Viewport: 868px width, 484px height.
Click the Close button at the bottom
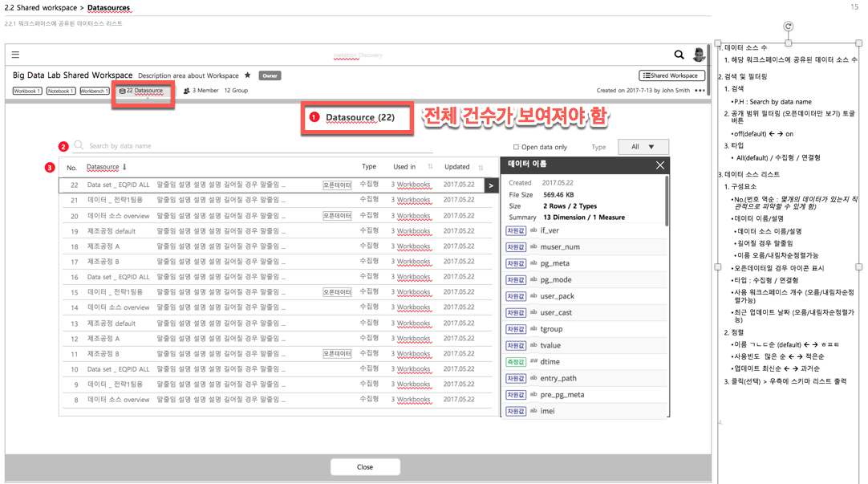click(x=365, y=467)
